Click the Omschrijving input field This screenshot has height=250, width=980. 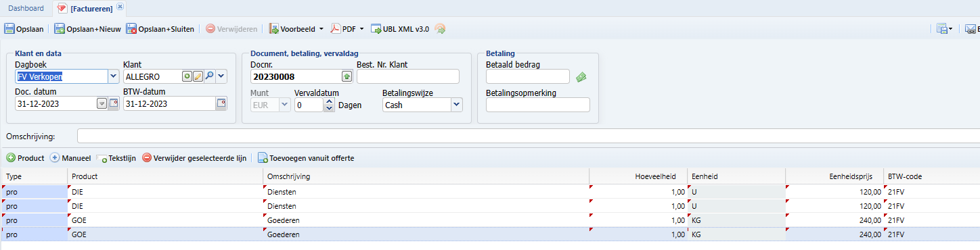coord(528,136)
